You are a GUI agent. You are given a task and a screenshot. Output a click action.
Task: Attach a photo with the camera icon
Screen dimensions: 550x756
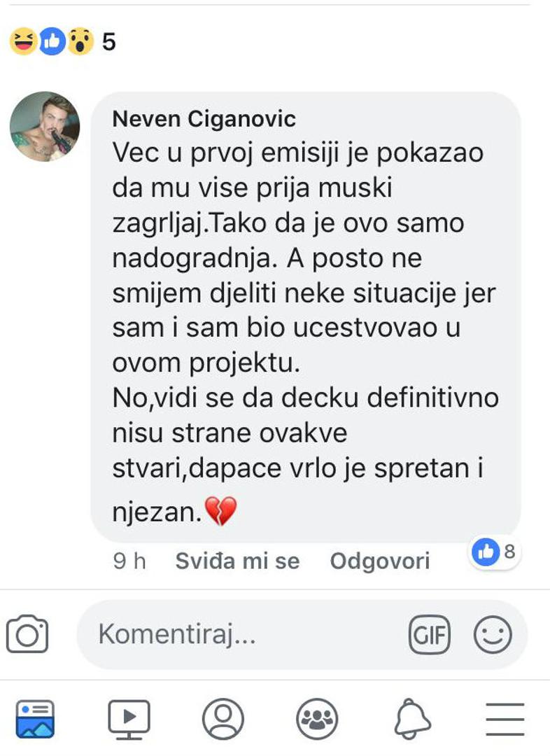coord(27,635)
